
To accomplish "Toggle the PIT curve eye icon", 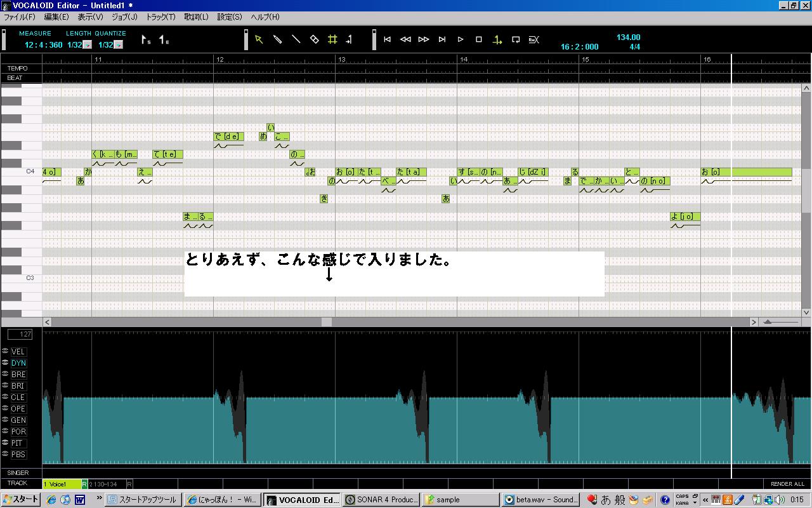I will pos(5,443).
